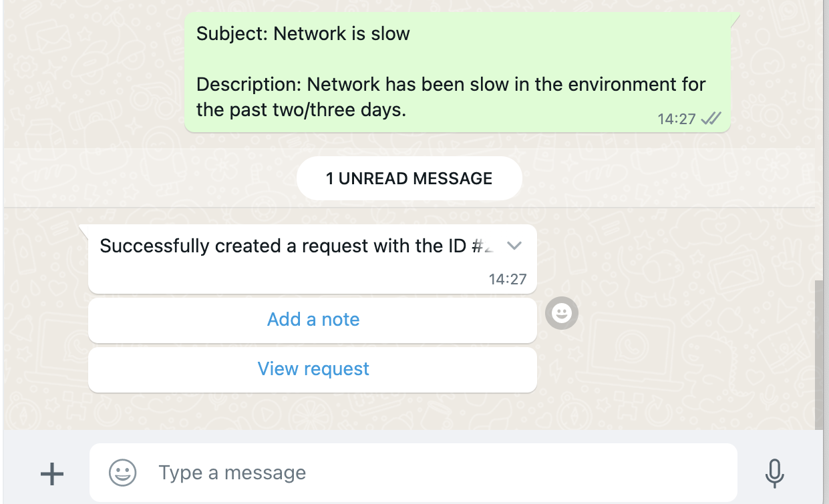This screenshot has width=829, height=504.
Task: Click the chat's vertical scrollbar thumb
Action: click(x=819, y=354)
